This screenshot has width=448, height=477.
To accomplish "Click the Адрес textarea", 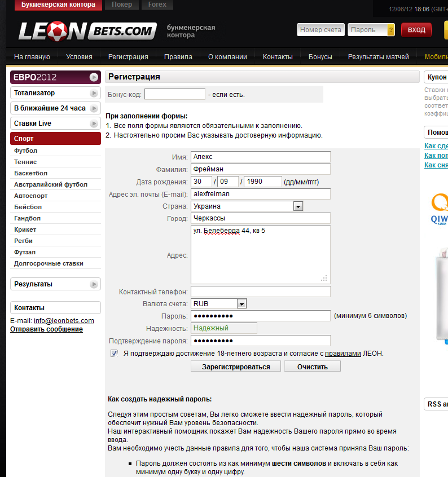I will pyautogui.click(x=261, y=255).
